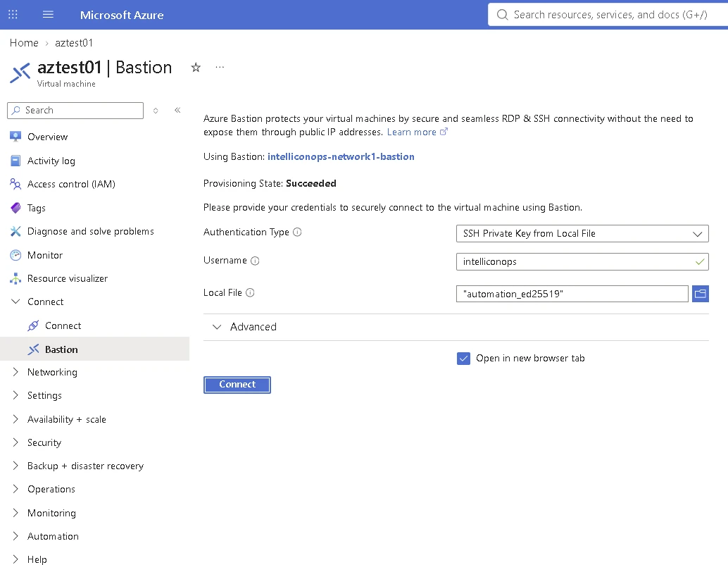Click the Monitor label in sidebar
Viewport: 728px width, 565px height.
point(45,255)
